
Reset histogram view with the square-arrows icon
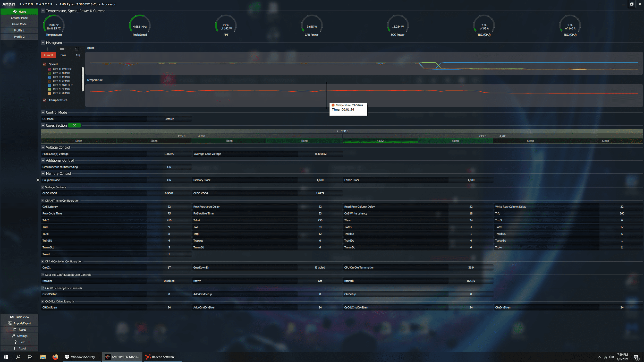point(77,49)
